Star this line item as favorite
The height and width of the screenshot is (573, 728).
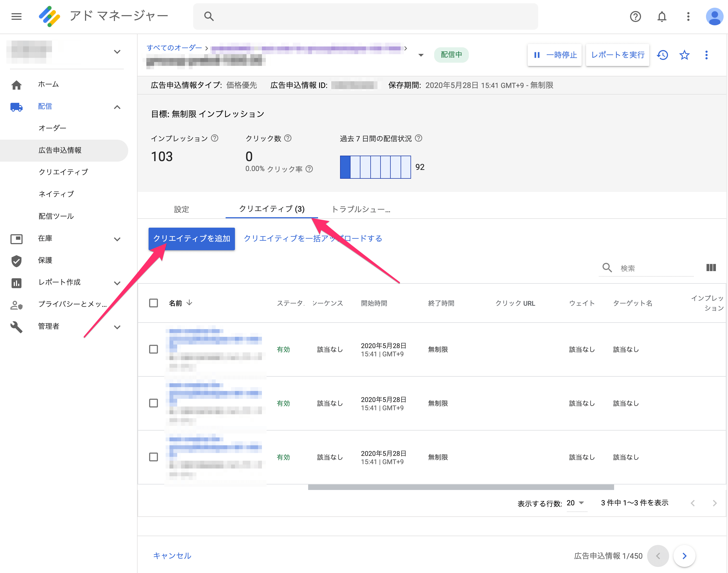[x=684, y=55]
